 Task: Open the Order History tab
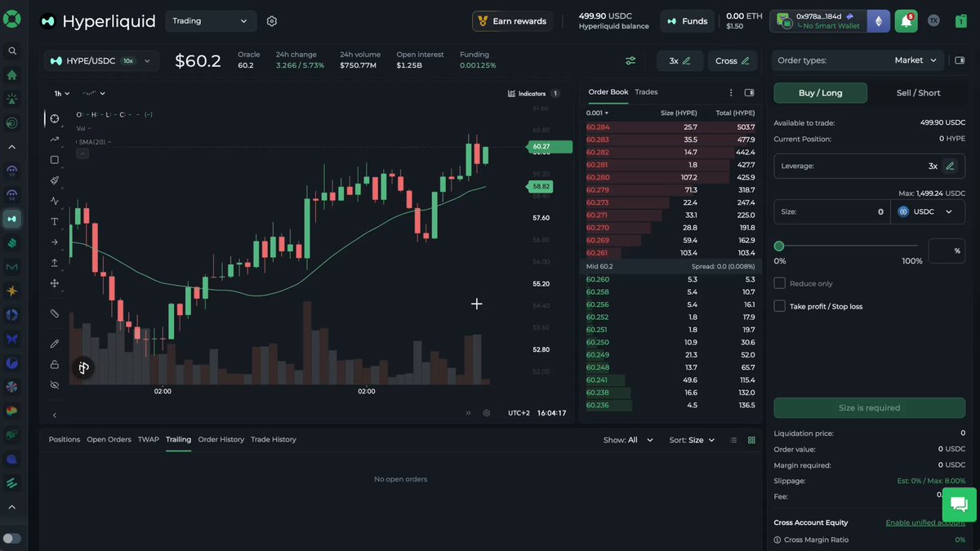click(x=221, y=440)
